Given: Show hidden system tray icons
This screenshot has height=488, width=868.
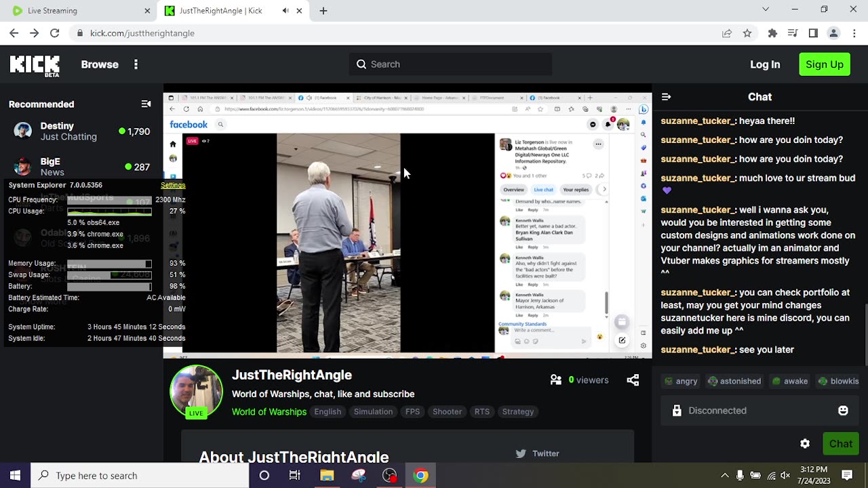Looking at the screenshot, I should (724, 476).
